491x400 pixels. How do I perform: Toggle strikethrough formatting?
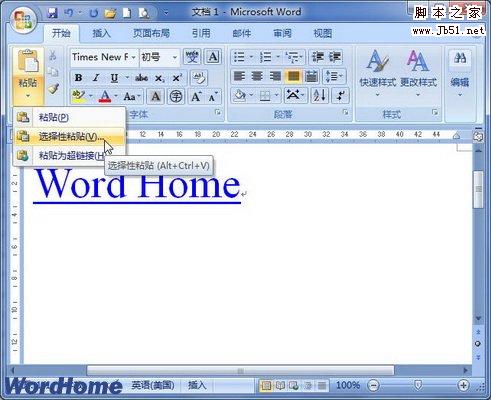coord(141,78)
